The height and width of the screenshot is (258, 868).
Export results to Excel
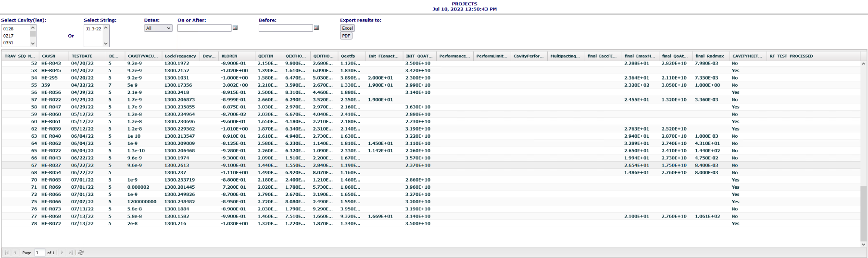(347, 28)
